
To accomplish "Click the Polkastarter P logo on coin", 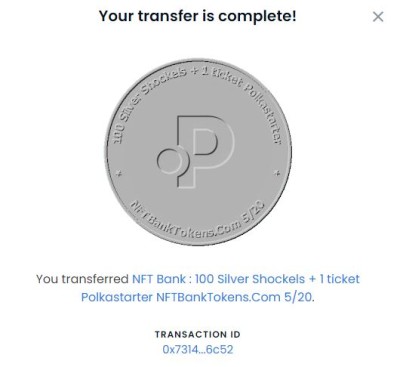I will [x=196, y=151].
